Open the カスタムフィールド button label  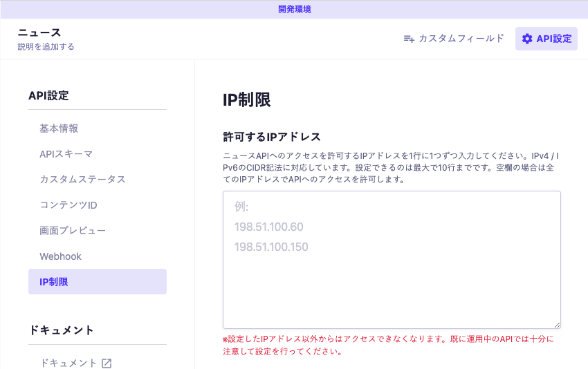pyautogui.click(x=461, y=39)
